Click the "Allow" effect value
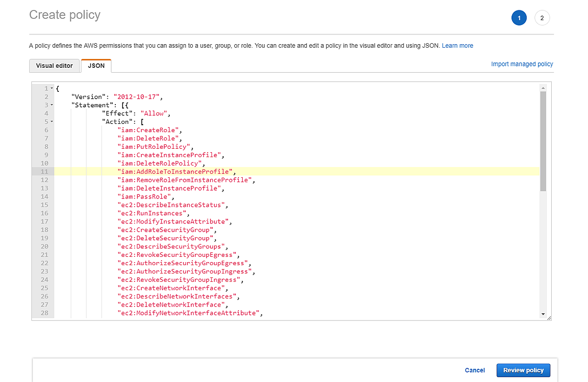This screenshot has width=588, height=382. [154, 113]
